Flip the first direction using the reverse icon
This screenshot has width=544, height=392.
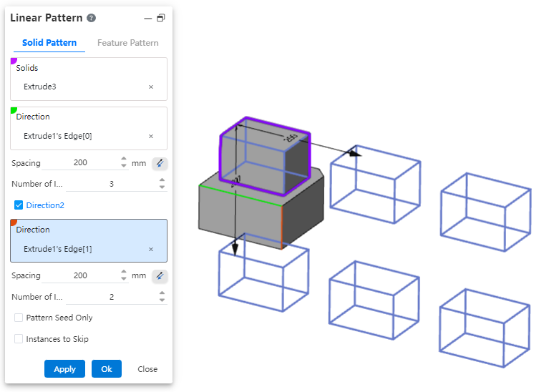(x=160, y=163)
